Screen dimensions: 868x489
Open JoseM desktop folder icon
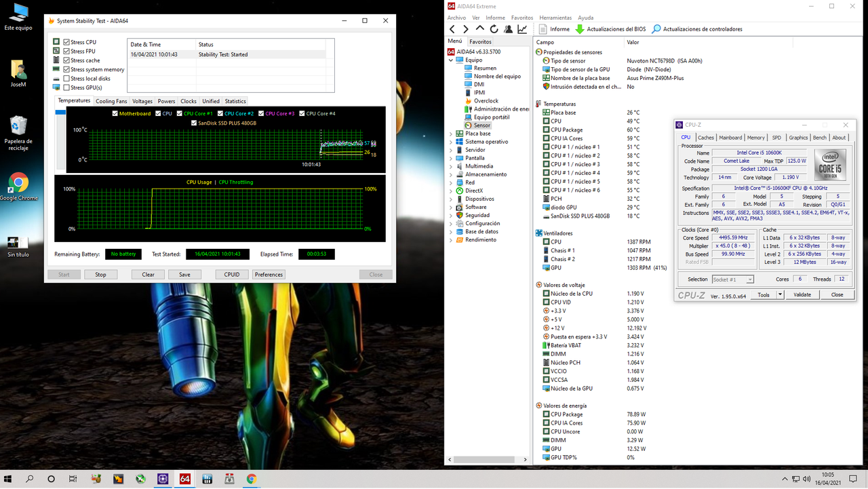pos(18,75)
